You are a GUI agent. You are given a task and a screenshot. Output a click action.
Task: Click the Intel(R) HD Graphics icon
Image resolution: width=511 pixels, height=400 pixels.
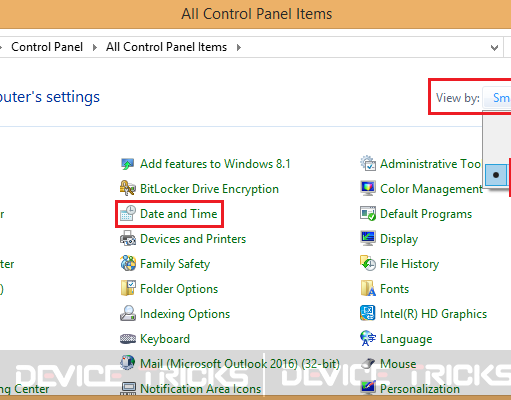click(x=368, y=314)
